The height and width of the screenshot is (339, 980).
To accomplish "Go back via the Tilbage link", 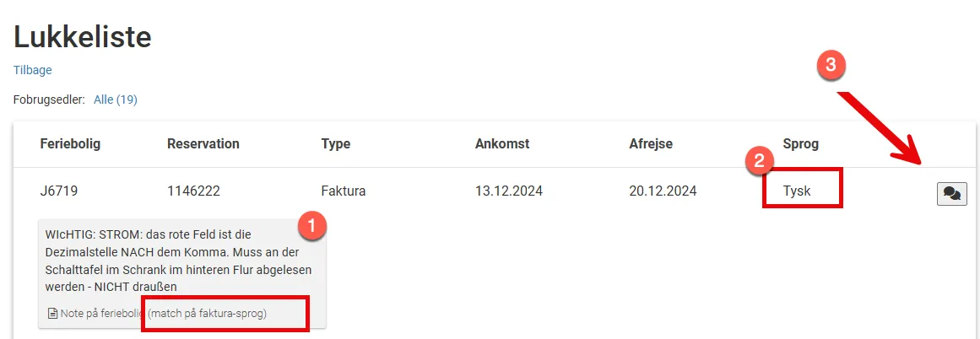I will coord(33,70).
